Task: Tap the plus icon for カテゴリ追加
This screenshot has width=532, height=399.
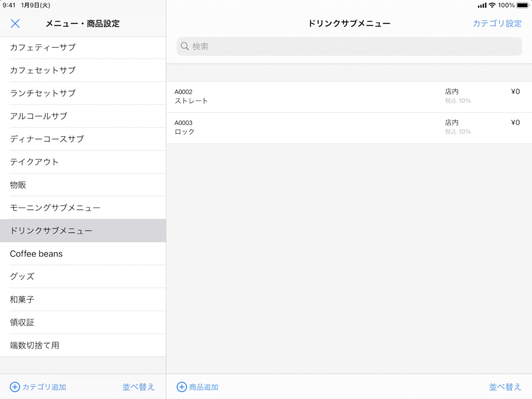Action: (15, 387)
